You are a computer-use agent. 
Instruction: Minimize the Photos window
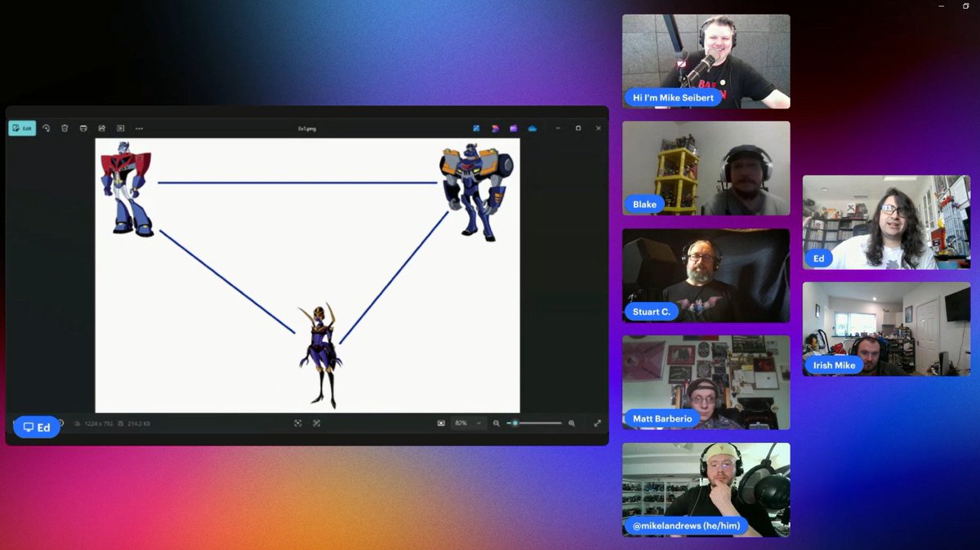[558, 128]
